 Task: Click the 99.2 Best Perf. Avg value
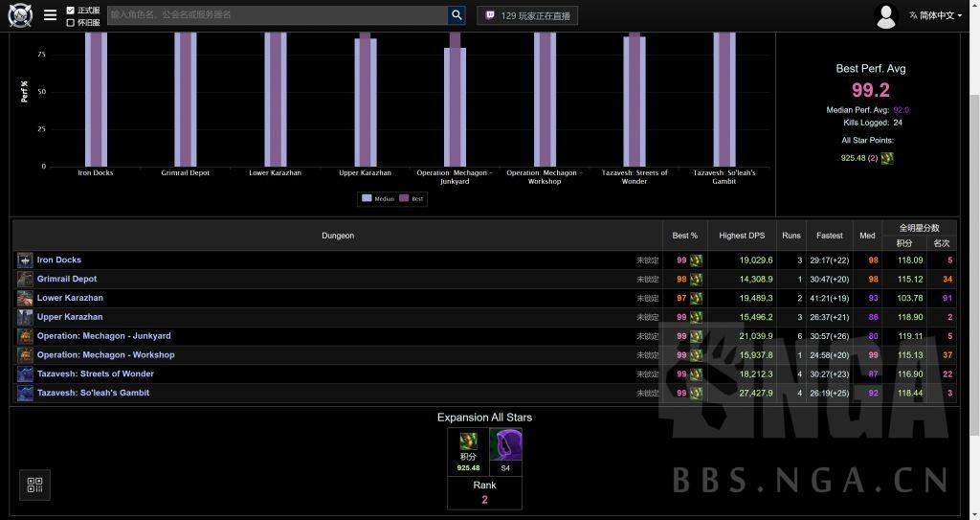click(x=871, y=90)
